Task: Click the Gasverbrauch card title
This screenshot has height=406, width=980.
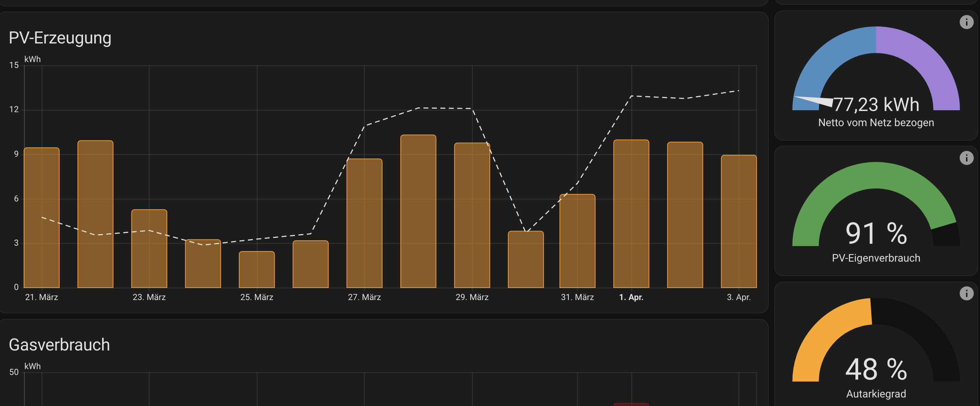Action: pyautogui.click(x=59, y=345)
